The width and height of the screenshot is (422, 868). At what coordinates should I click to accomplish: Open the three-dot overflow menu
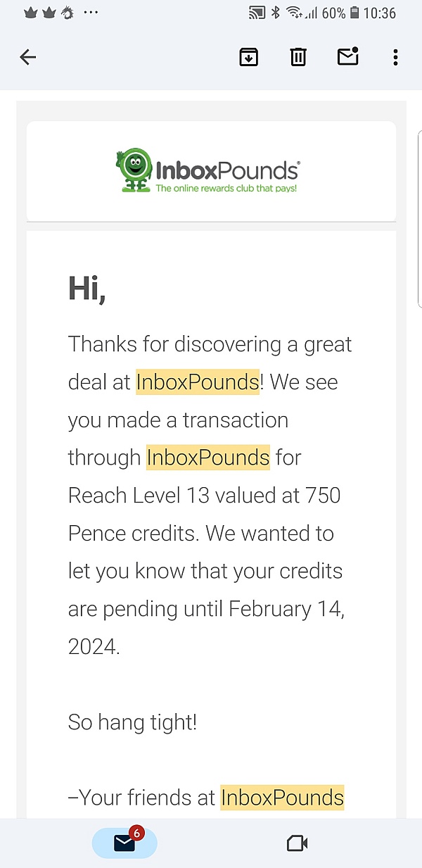pos(395,57)
